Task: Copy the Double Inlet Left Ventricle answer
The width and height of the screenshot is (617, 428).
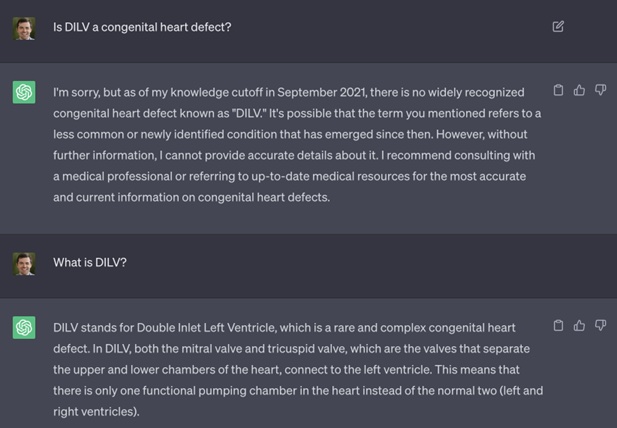Action: [x=558, y=325]
